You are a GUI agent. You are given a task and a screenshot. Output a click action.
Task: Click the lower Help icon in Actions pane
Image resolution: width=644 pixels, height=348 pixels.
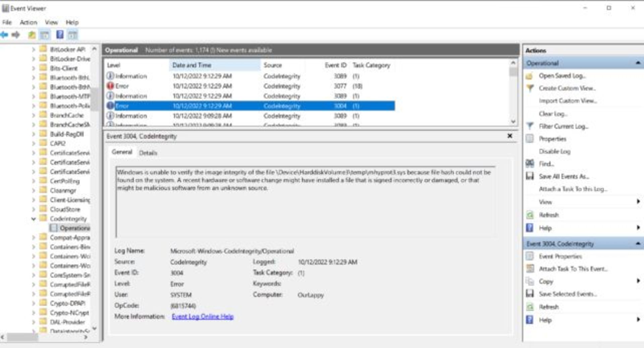[x=530, y=320]
